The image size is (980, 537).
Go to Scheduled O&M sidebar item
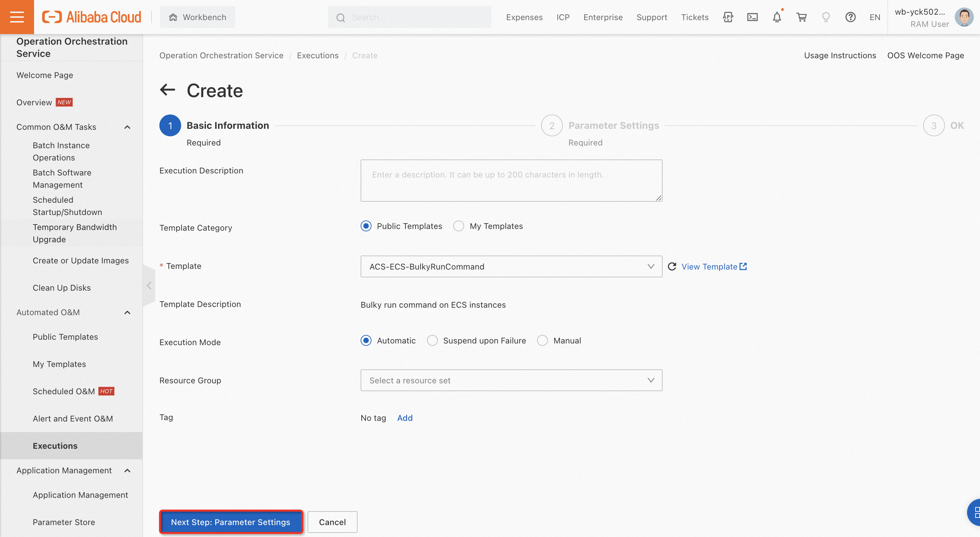click(x=64, y=391)
